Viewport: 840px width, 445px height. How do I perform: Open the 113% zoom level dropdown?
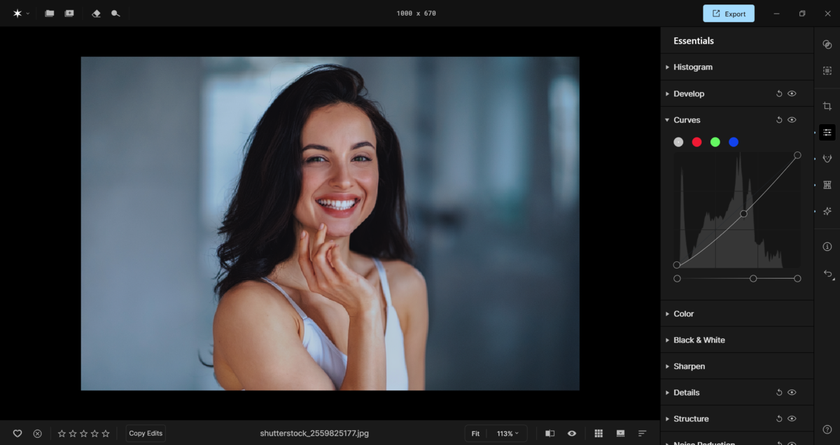(508, 433)
